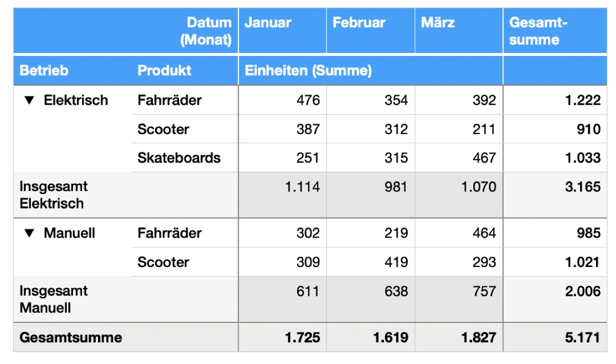The height and width of the screenshot is (364, 616).
Task: Select the Gesamtsumme column header
Action: pos(555,31)
